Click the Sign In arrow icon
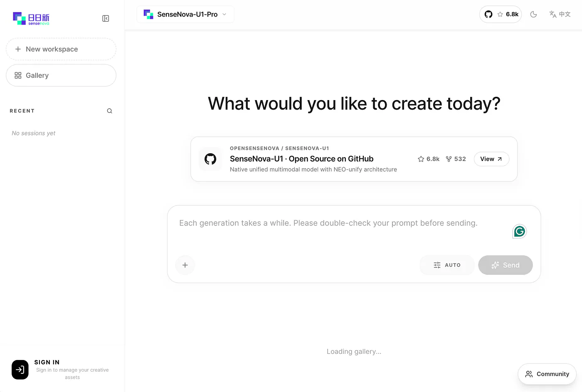Screen dimensions: 582x392 point(20,370)
